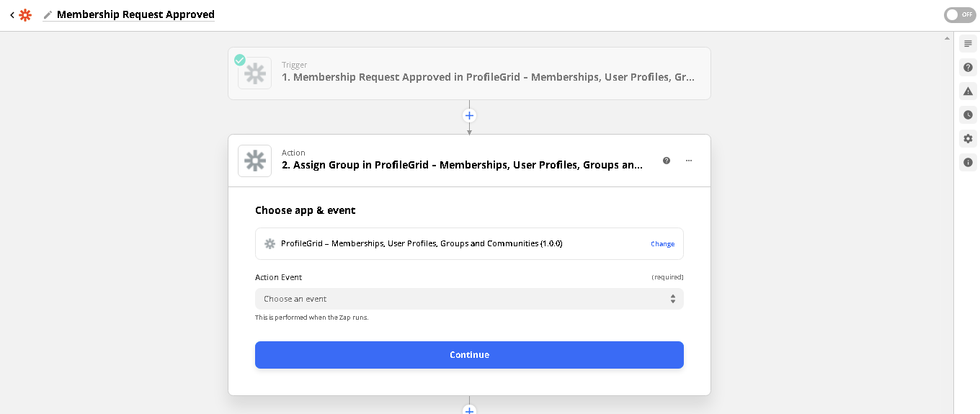980x414 pixels.
Task: Open the Zap outline icon in the right sidebar
Action: (968, 44)
